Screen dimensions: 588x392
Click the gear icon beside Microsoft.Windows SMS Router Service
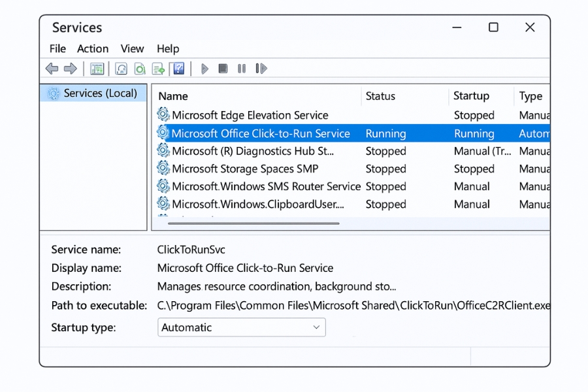[163, 186]
